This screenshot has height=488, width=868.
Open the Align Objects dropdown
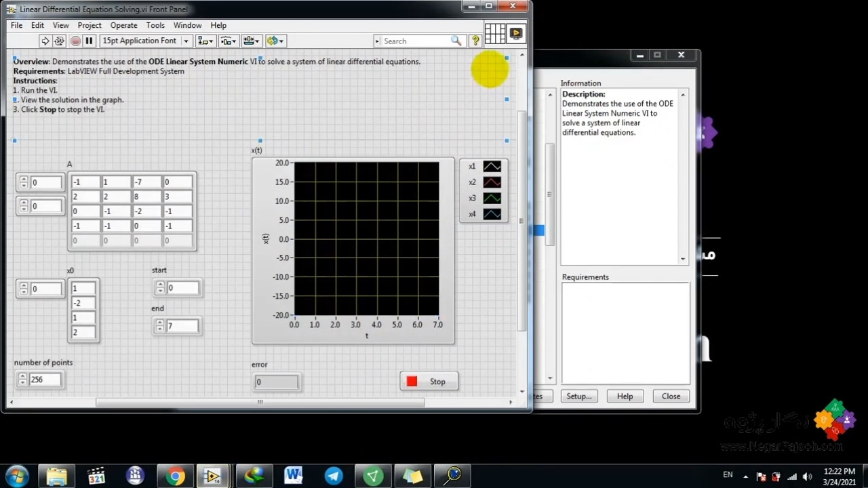click(x=205, y=41)
